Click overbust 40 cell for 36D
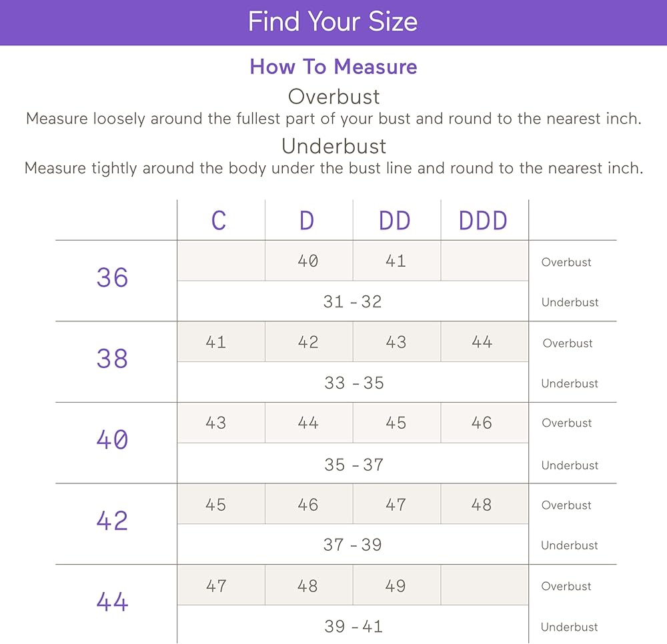The image size is (667, 644). [x=308, y=261]
